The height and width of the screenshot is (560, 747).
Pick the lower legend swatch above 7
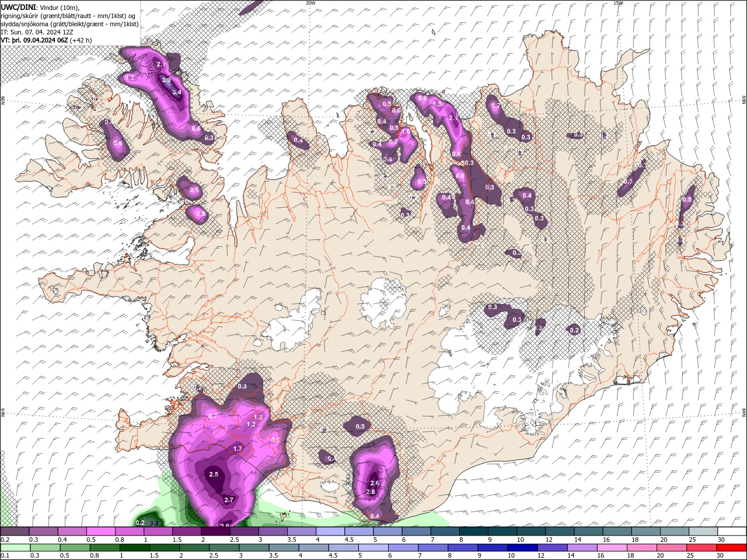tap(433, 548)
